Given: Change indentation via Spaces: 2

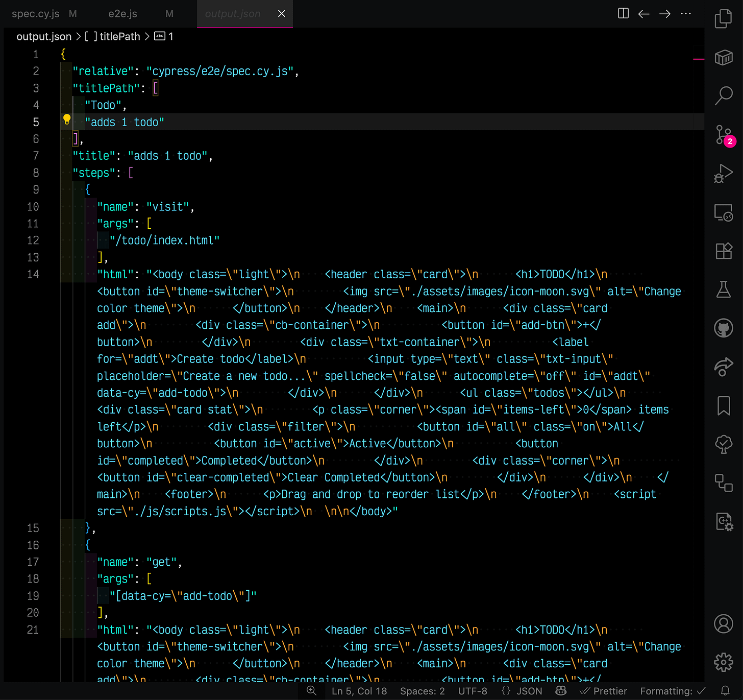Looking at the screenshot, I should click(x=423, y=691).
